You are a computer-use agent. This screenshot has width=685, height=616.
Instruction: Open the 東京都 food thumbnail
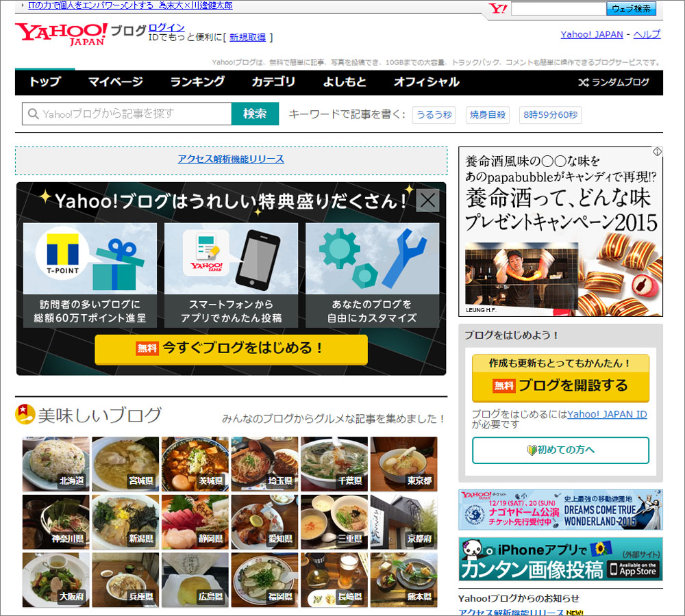tap(403, 464)
